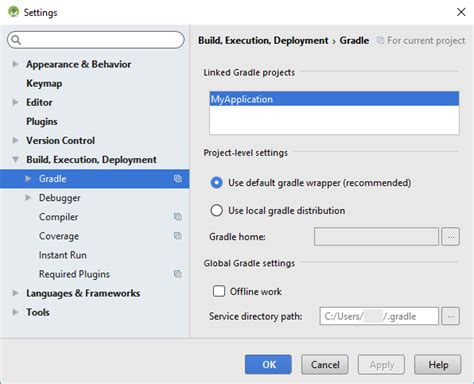474x384 pixels.
Task: Click the Service directory path field
Action: [379, 316]
